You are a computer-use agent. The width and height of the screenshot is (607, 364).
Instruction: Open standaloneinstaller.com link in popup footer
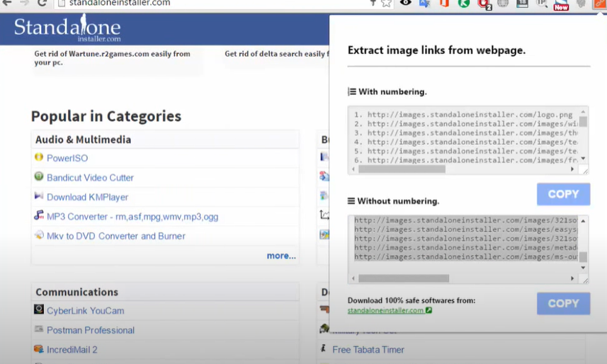pyautogui.click(x=386, y=310)
